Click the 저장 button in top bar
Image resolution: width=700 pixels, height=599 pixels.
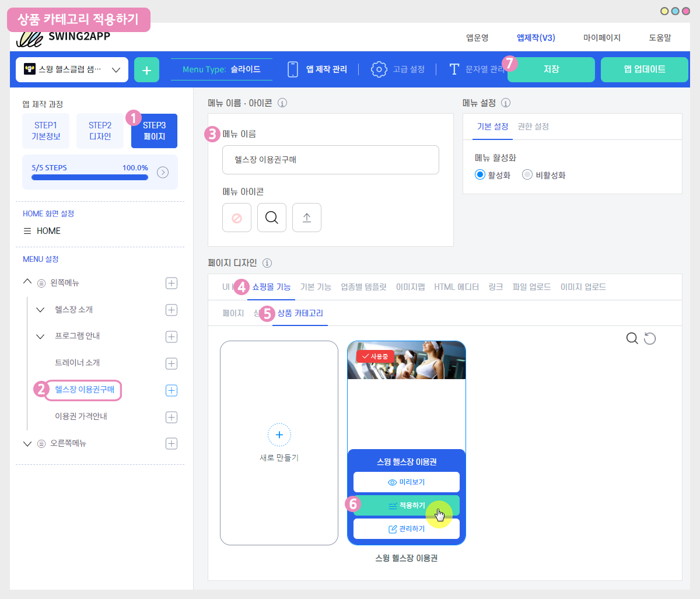point(551,69)
